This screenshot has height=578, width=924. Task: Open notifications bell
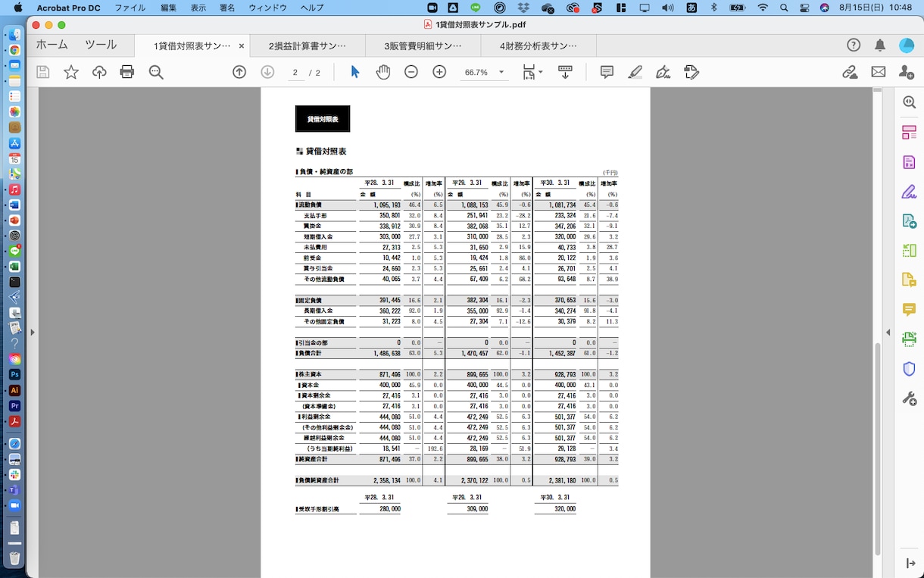(x=880, y=45)
